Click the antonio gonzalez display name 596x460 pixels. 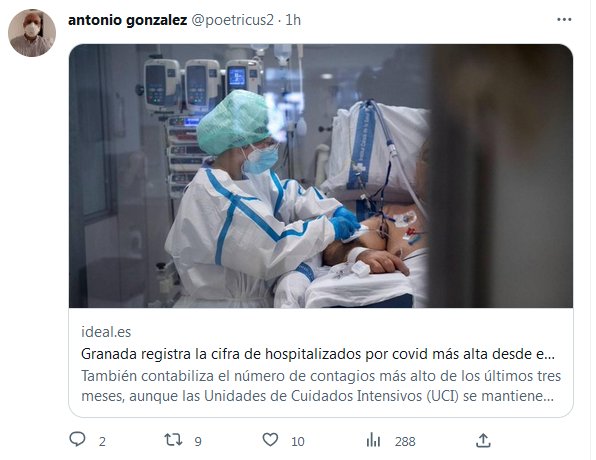127,20
